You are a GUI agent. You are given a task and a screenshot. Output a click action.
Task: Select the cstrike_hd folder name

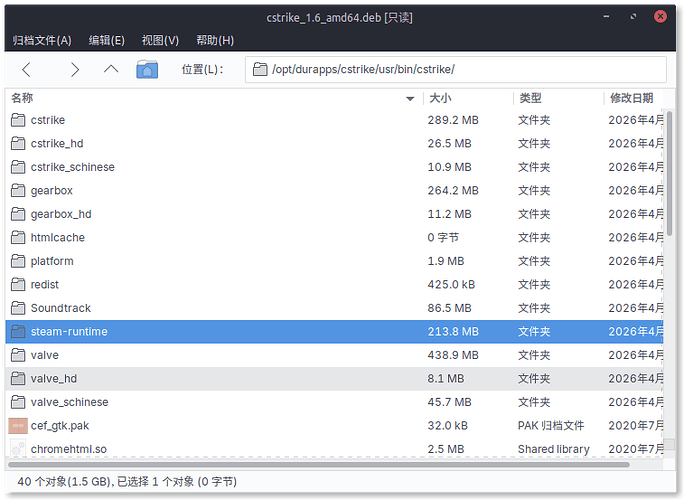click(57, 144)
